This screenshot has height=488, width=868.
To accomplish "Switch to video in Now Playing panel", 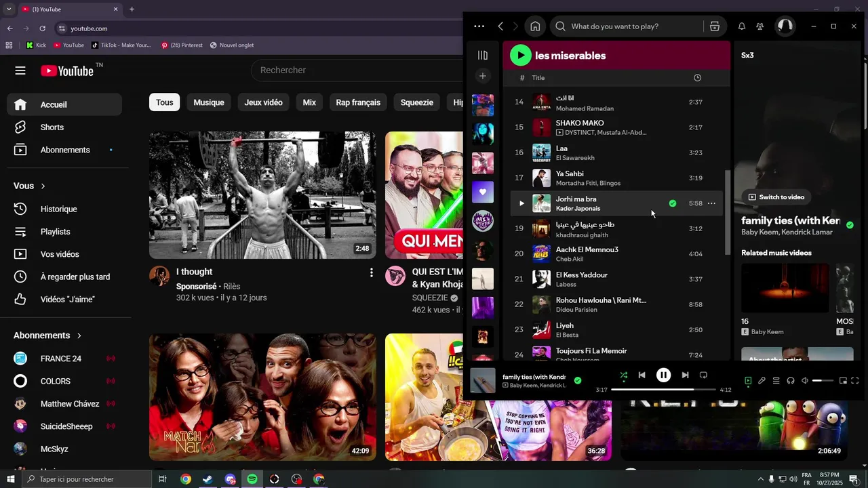I will point(776,197).
